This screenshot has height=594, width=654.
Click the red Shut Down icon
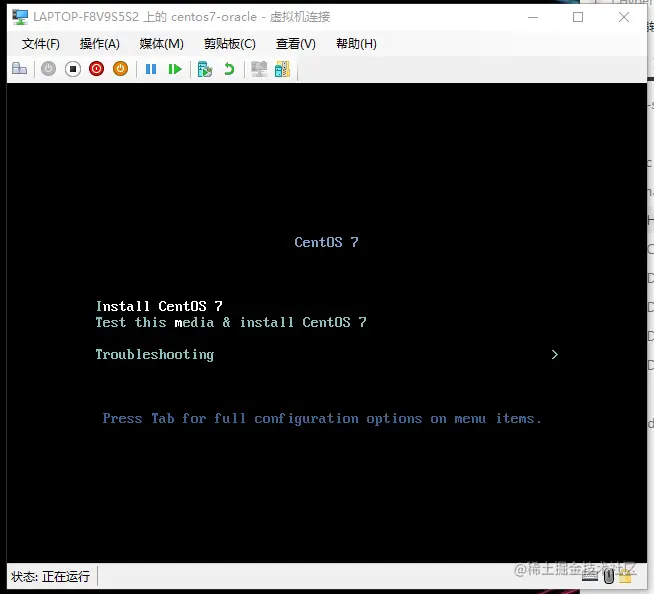[96, 69]
